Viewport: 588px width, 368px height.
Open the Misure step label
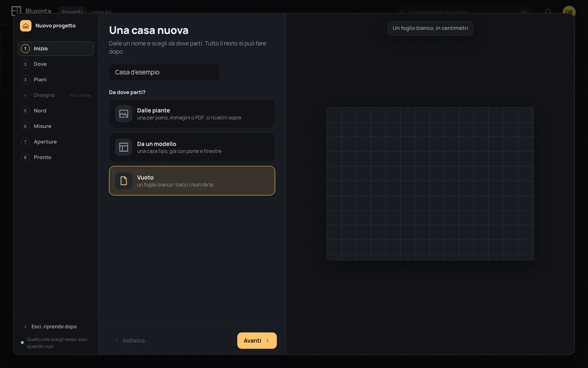42,126
